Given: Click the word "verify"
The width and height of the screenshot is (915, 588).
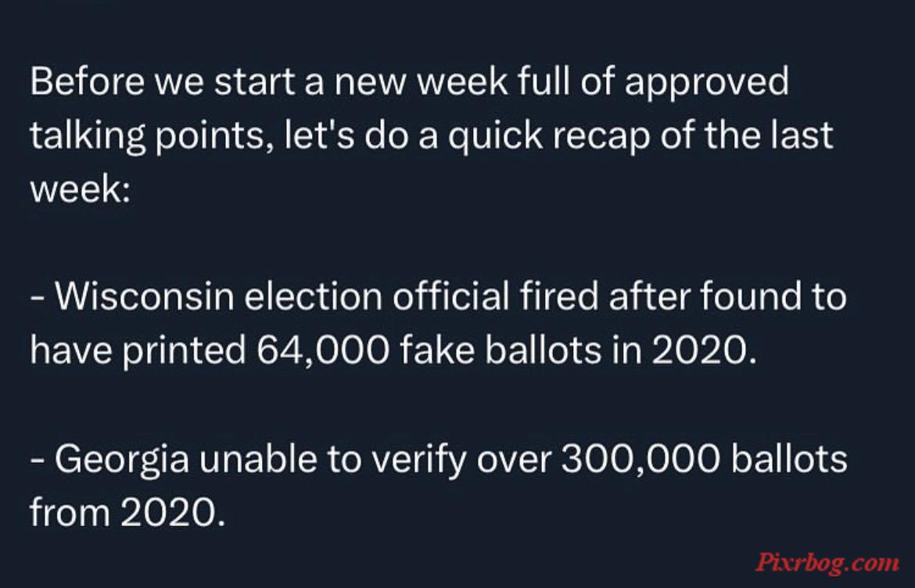Looking at the screenshot, I should click(419, 461).
